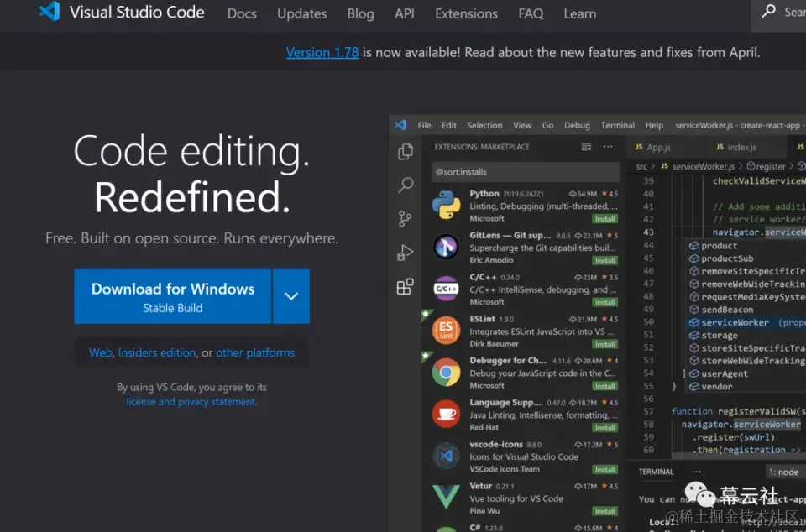Expand the download options chevron
This screenshot has width=806, height=532.
291,296
